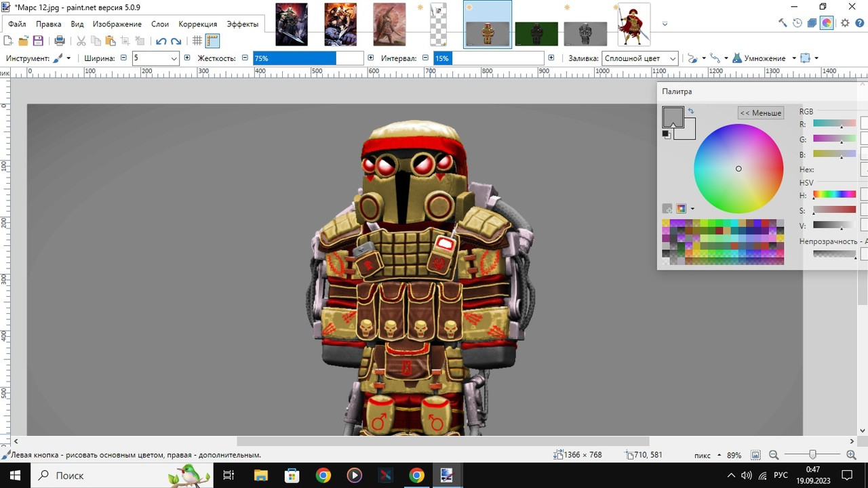The width and height of the screenshot is (868, 488).
Task: Open the Tools window with hammer icon
Action: [x=783, y=22]
